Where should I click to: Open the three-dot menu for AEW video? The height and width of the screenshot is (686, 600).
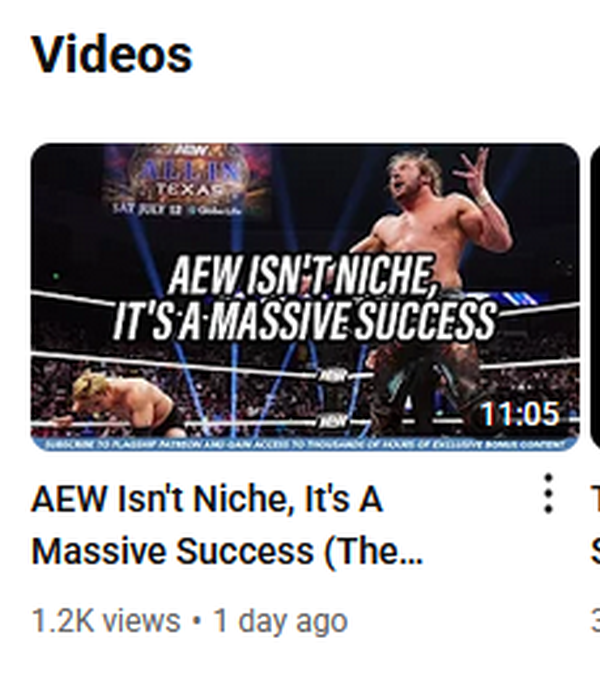(x=548, y=493)
